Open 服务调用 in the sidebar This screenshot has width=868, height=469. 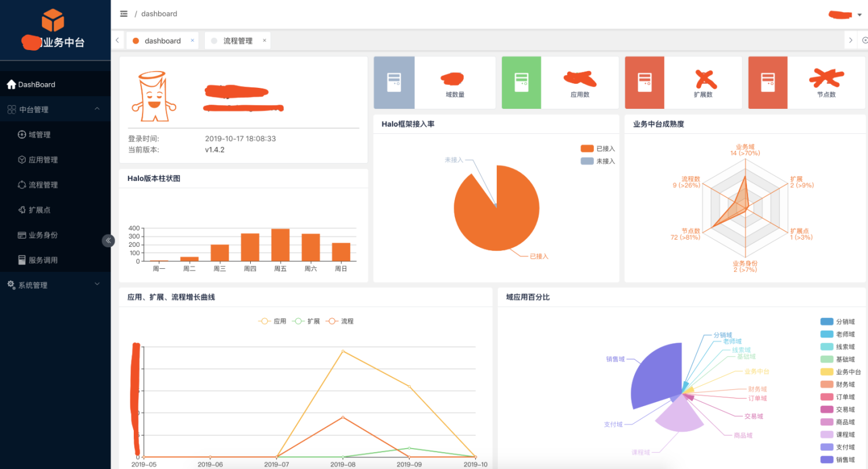(x=43, y=260)
